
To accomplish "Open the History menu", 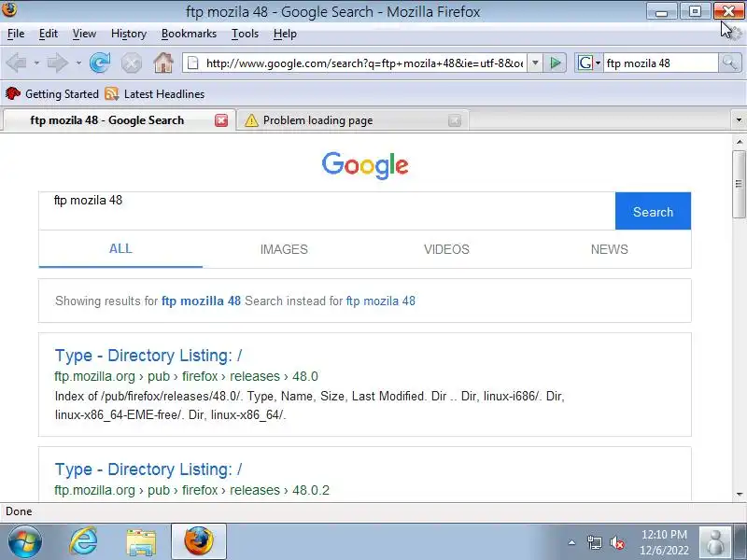I will (129, 34).
